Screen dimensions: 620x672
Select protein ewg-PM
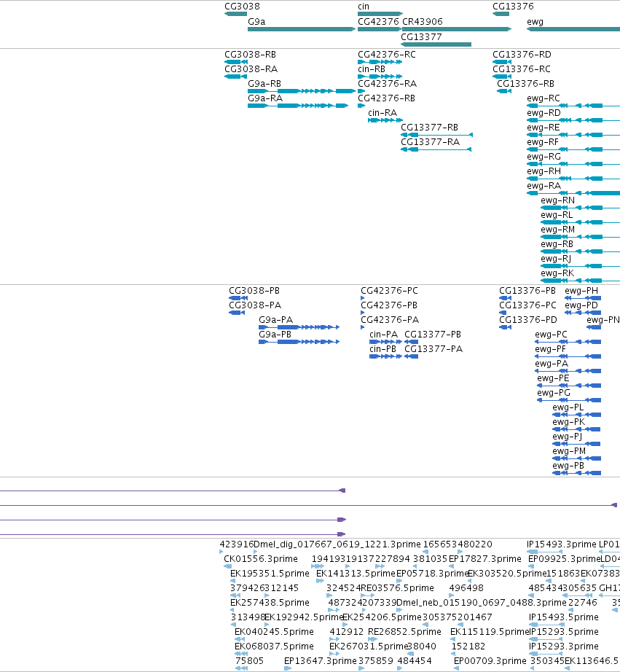(x=569, y=451)
